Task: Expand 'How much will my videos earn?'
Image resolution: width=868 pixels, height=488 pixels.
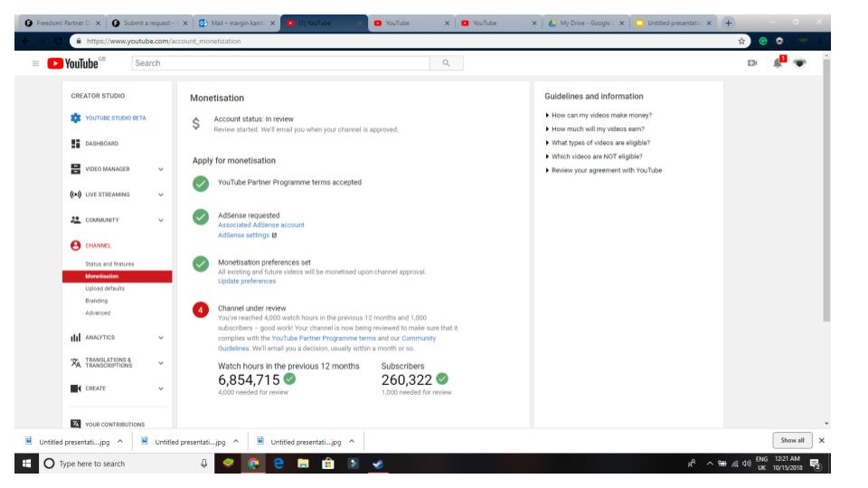Action: 598,129
